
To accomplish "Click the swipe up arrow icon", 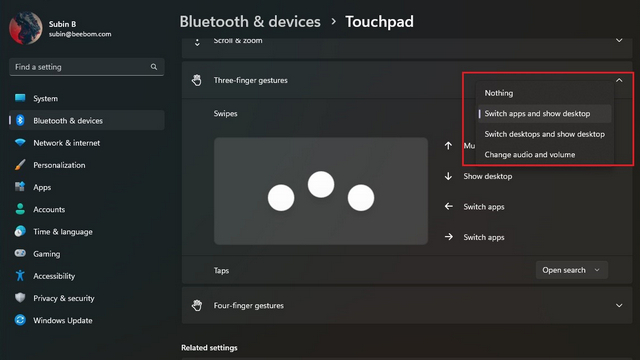I will (448, 146).
